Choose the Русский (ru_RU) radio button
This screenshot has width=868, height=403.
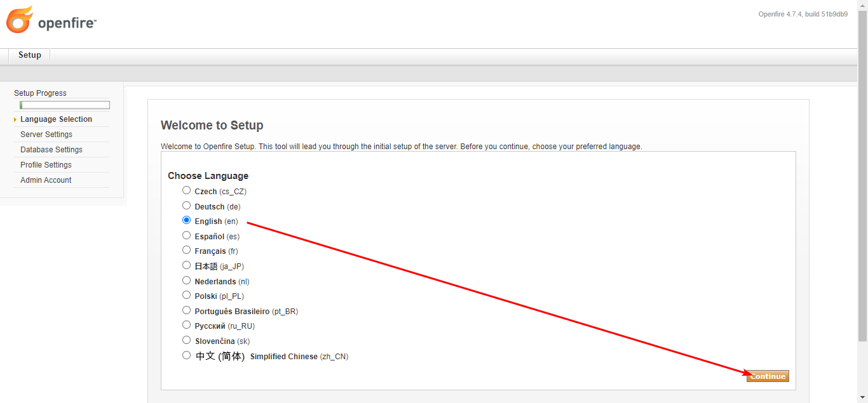(186, 325)
